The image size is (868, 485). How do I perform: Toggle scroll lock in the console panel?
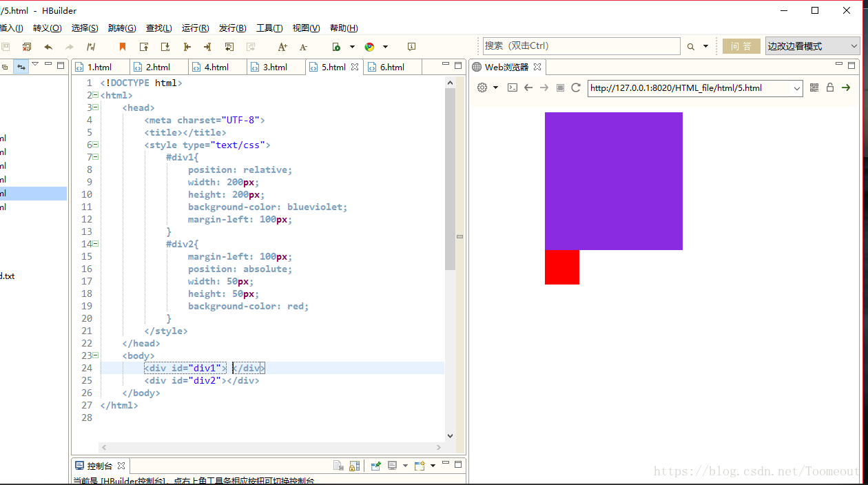click(x=354, y=466)
